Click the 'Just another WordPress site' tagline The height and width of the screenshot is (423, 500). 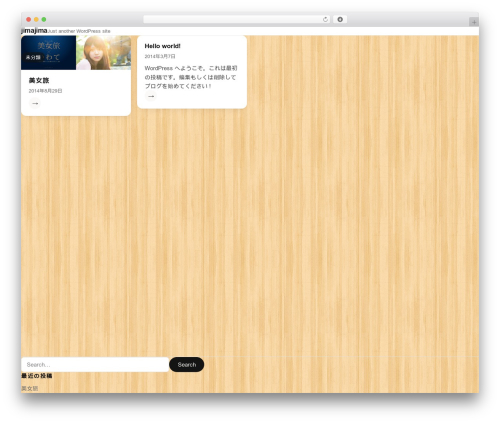coord(79,31)
